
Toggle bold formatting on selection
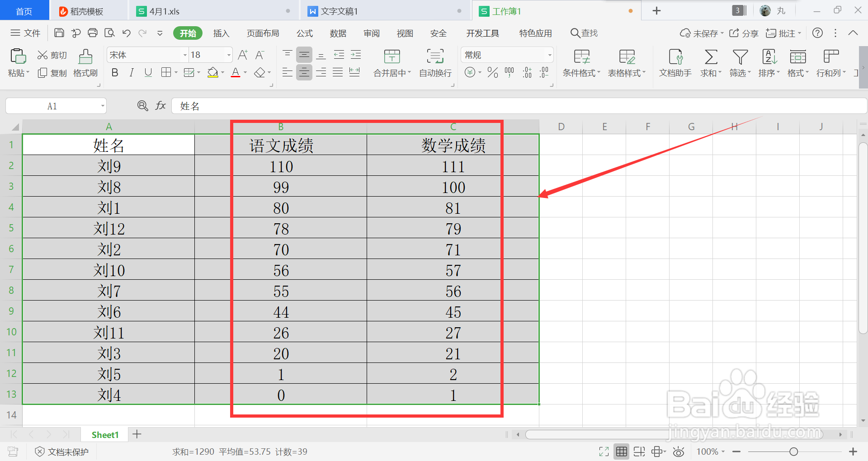tap(115, 72)
